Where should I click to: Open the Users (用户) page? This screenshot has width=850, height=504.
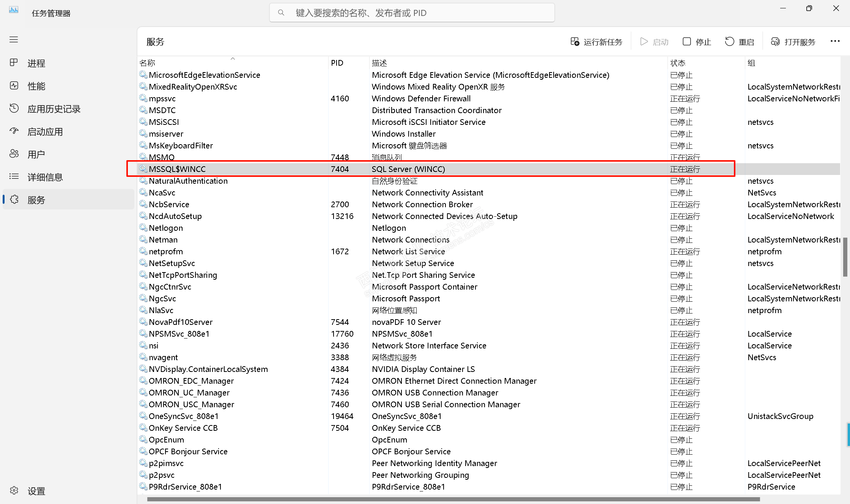point(36,154)
